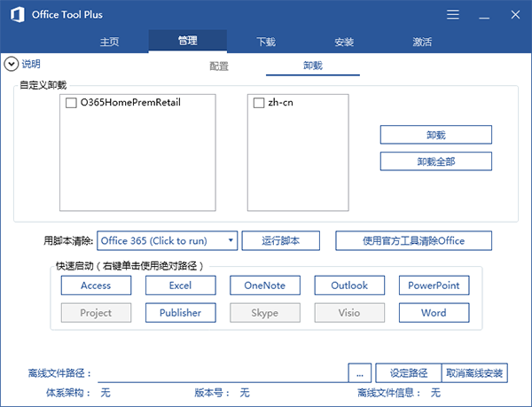
Task: Launch Outlook from quick start
Action: 349,286
